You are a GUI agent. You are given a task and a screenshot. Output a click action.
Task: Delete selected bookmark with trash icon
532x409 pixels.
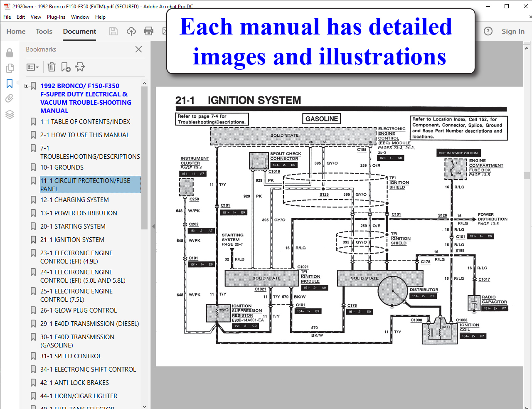52,67
